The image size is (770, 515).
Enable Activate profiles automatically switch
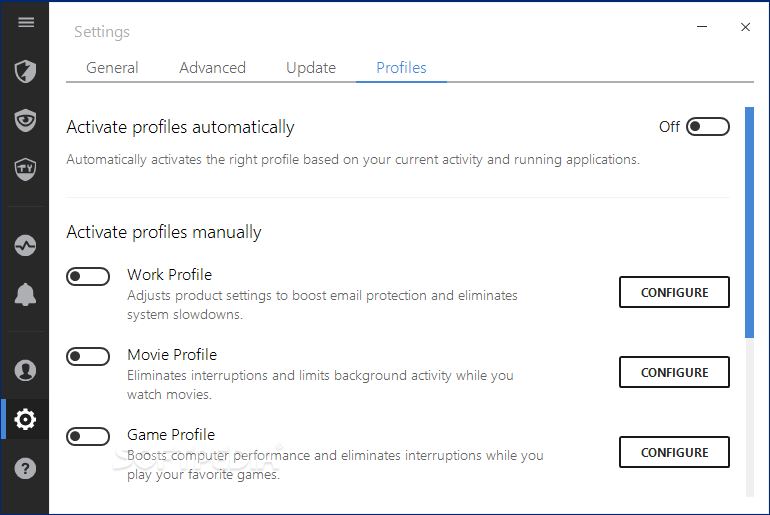(x=708, y=127)
